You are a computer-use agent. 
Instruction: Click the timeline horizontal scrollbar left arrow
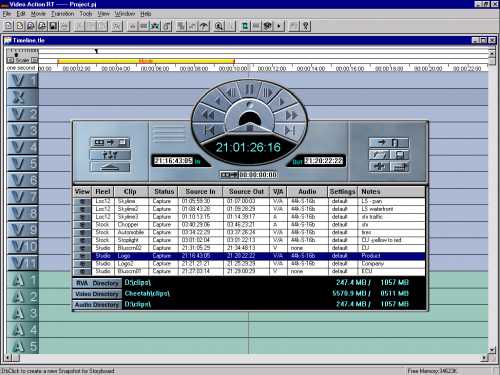point(7,358)
